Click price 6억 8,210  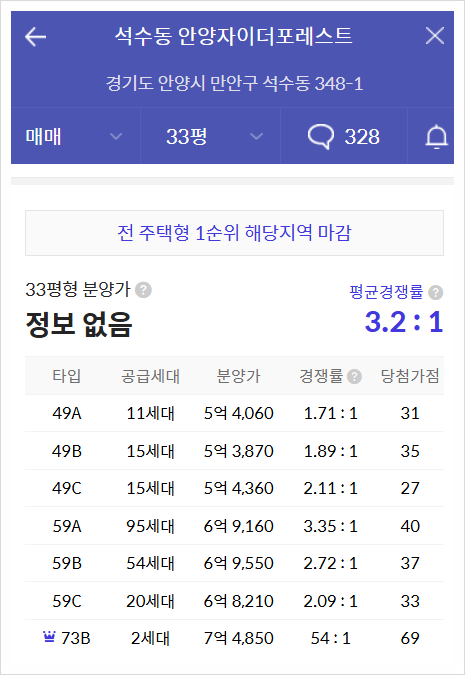click(239, 601)
